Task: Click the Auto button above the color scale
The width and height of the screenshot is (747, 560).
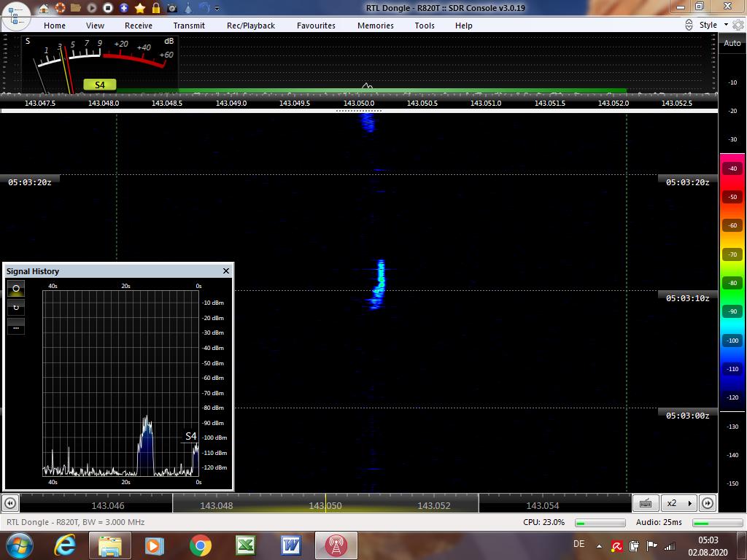Action: click(x=732, y=43)
